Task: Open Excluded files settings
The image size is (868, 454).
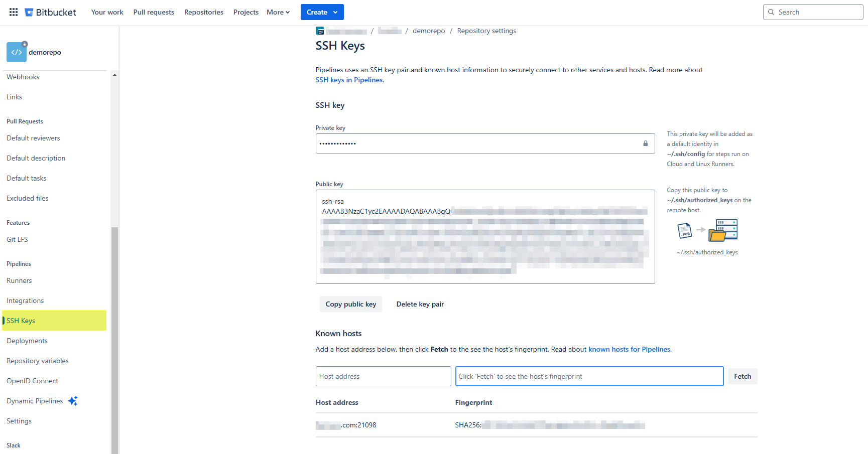Action: [x=54, y=198]
